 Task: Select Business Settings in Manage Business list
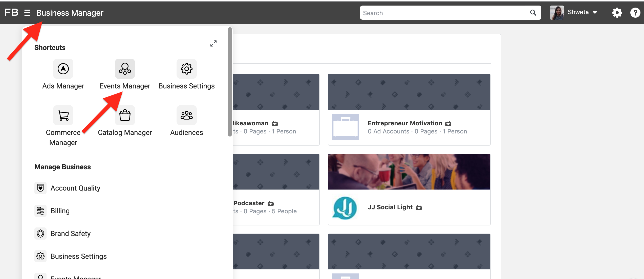click(79, 256)
